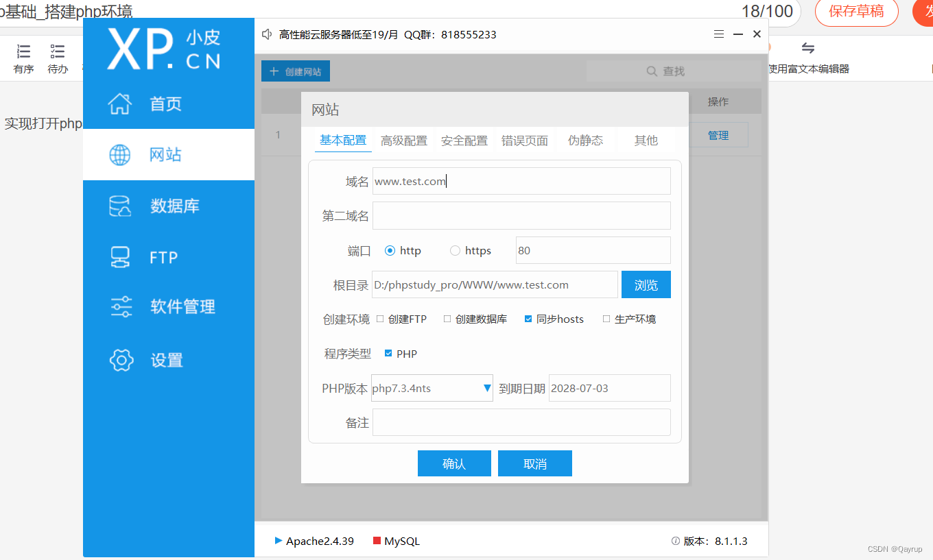Enable the 创建FTP checkbox

[380, 319]
